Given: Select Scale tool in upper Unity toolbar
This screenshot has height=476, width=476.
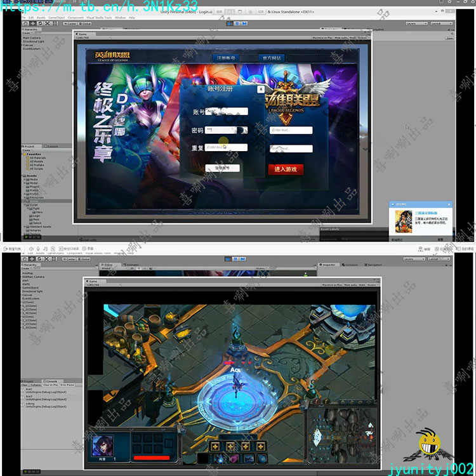Looking at the screenshot, I should click(x=47, y=23).
